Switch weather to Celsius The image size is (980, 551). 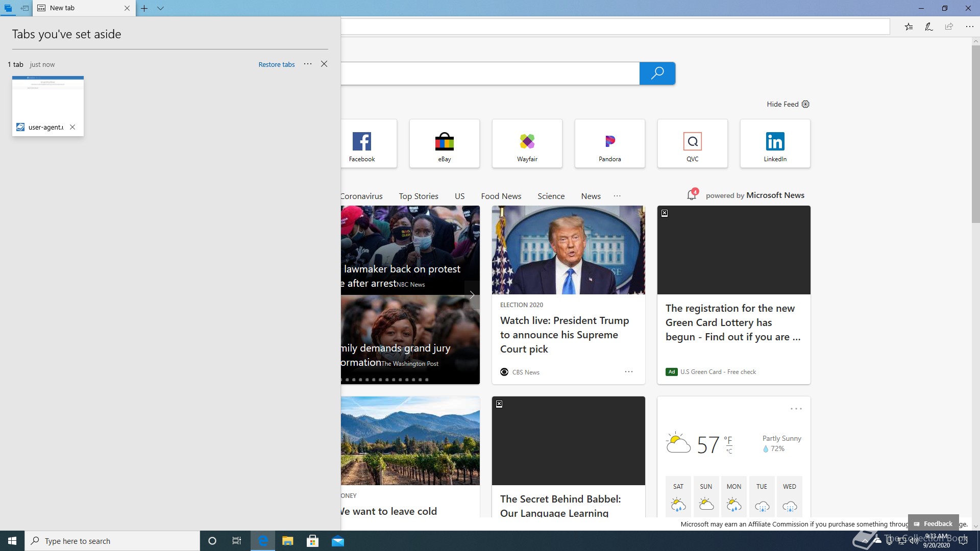coord(729,451)
